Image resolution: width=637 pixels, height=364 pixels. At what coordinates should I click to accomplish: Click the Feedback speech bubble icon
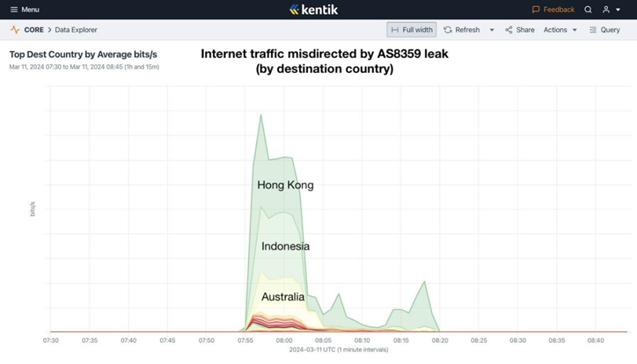[536, 9]
